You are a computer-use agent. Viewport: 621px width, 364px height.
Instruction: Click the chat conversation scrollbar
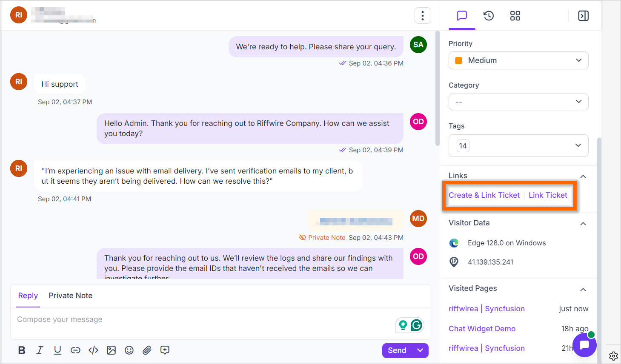click(438, 88)
